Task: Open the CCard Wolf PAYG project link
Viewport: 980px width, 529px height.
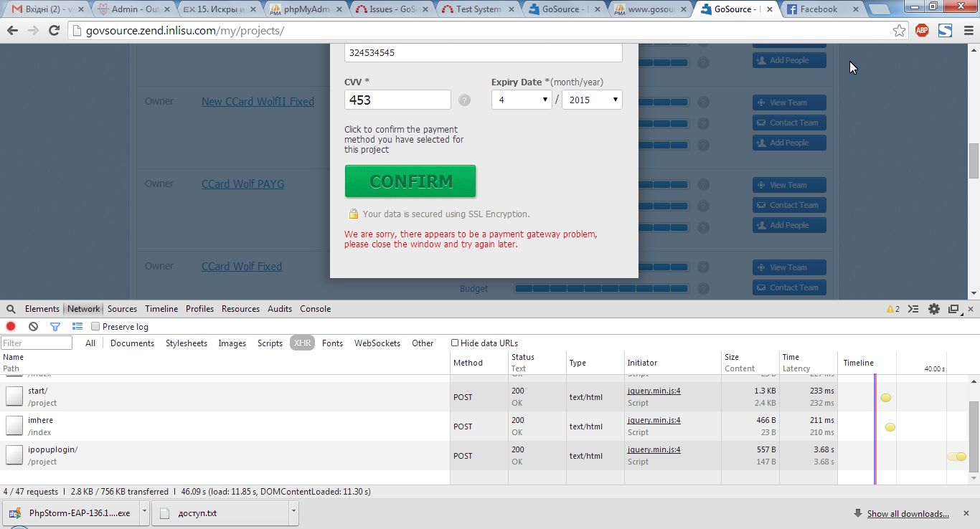Action: point(242,184)
